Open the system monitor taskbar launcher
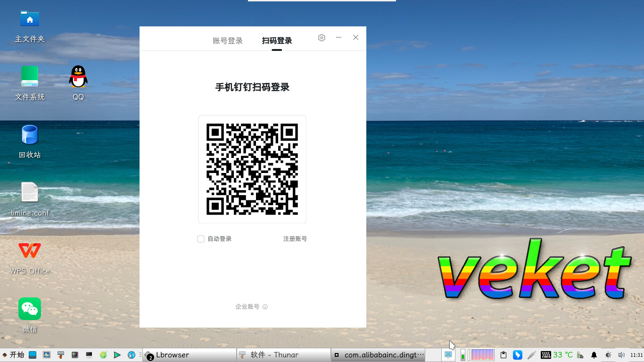The height and width of the screenshot is (362, 644). click(x=47, y=355)
